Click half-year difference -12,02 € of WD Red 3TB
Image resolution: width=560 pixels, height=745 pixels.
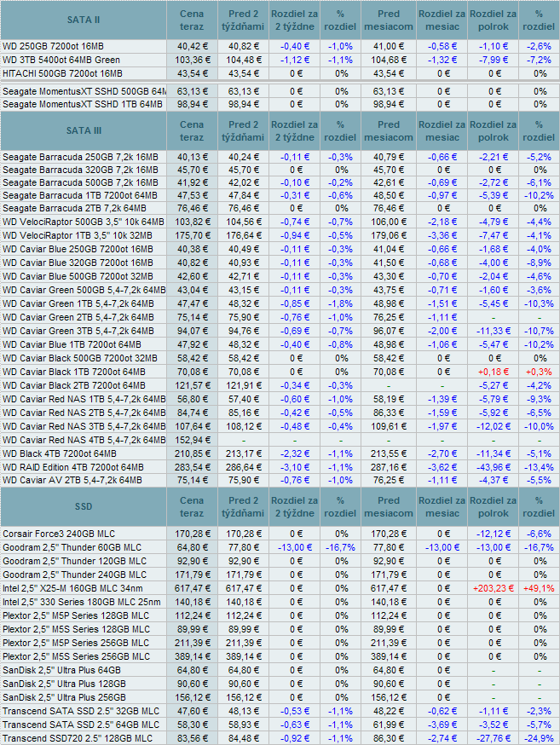(x=494, y=426)
